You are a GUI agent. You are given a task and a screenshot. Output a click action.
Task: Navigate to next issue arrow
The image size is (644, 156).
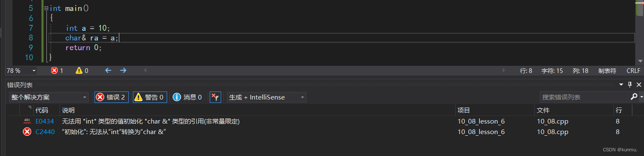pyautogui.click(x=123, y=70)
